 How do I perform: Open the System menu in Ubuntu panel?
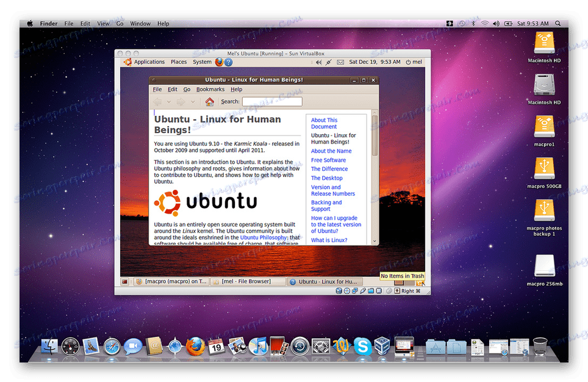[202, 62]
